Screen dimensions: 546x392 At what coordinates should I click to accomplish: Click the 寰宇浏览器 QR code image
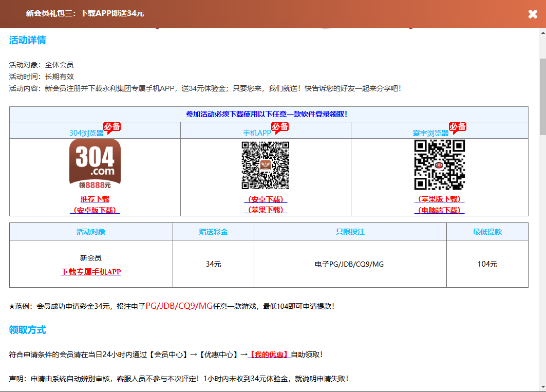[439, 165]
